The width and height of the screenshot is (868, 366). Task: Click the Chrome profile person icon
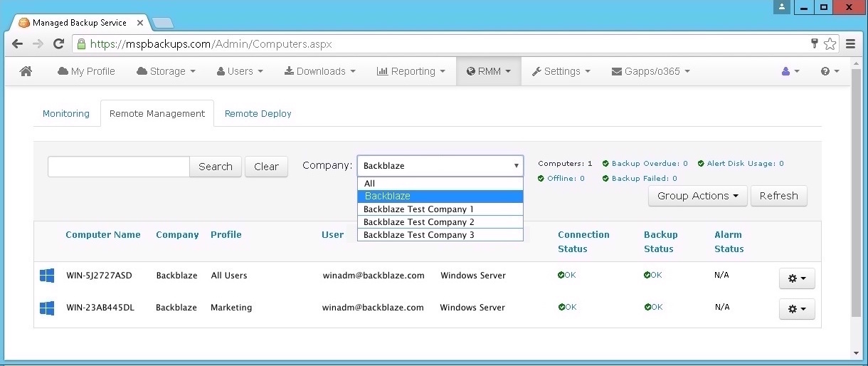783,6
